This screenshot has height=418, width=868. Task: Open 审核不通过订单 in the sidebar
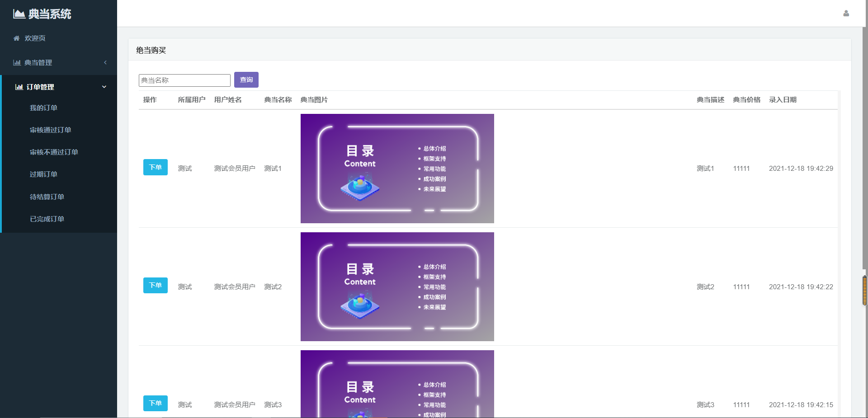coord(54,152)
